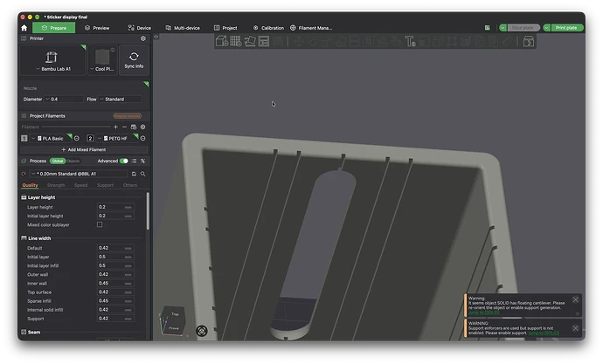603x364 pixels.
Task: Select the Others settings tab
Action: click(130, 185)
